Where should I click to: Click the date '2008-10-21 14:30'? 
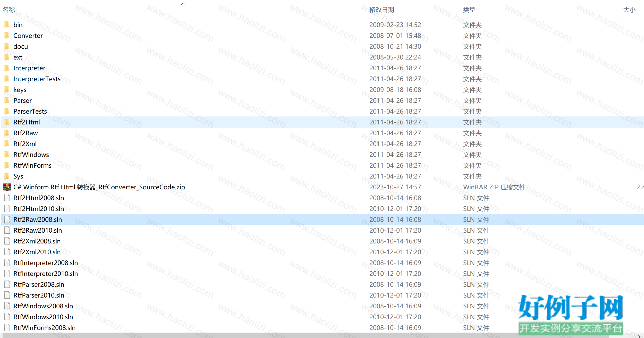tap(395, 46)
